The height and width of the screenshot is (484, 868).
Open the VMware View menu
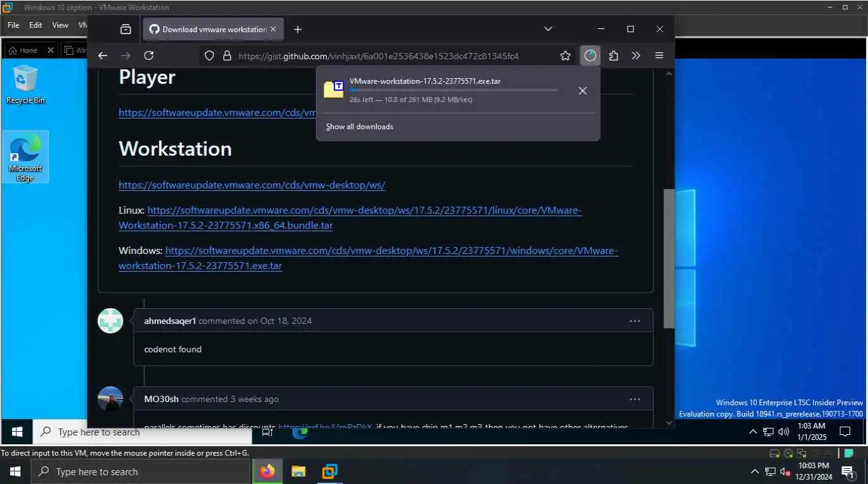(x=60, y=25)
